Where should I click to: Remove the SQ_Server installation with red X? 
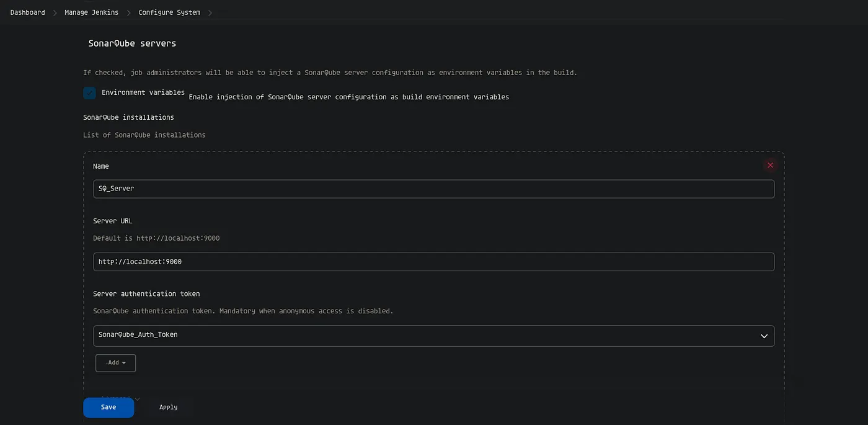[770, 165]
